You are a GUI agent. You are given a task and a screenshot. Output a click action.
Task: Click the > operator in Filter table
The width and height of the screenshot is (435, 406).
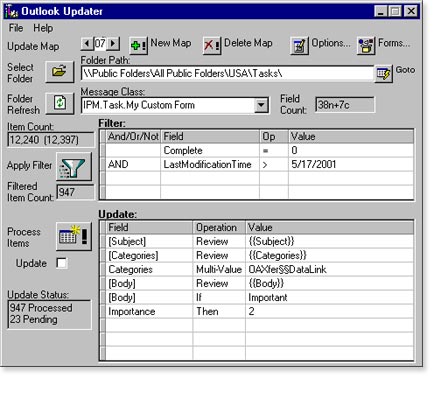click(x=274, y=164)
